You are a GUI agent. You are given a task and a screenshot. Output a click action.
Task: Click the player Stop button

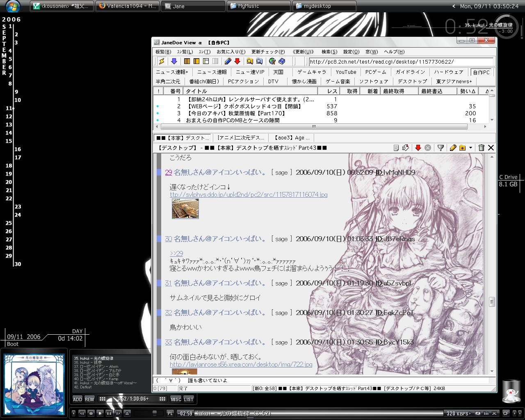(x=91, y=413)
